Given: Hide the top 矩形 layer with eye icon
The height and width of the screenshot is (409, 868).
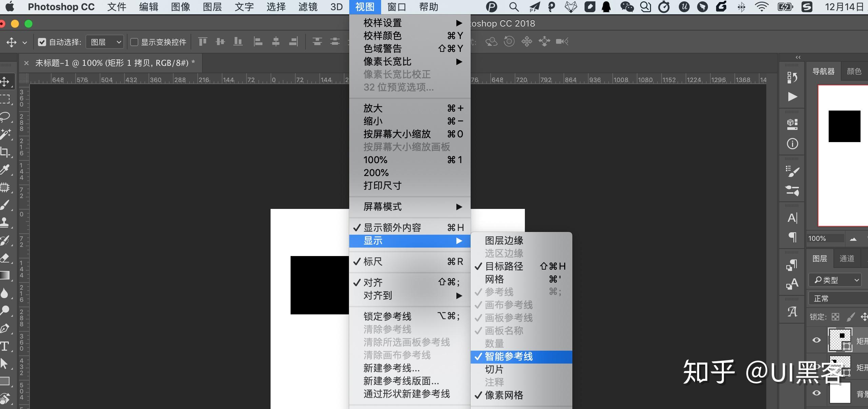Looking at the screenshot, I should tap(817, 340).
